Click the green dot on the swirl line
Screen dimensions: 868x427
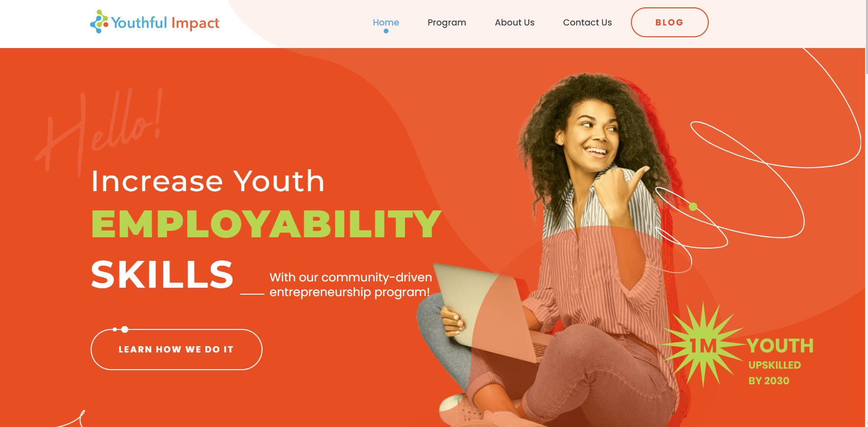click(693, 206)
